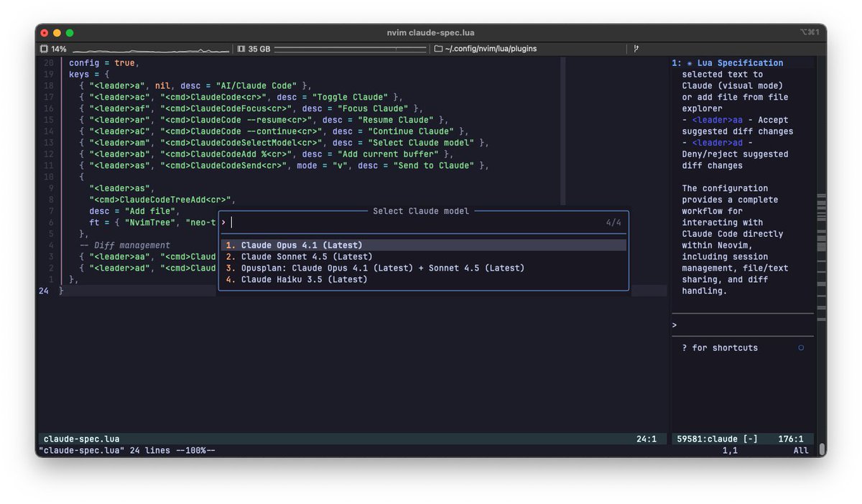Click the 'desc = "Add file",' line
This screenshot has height=504, width=862.
pos(134,211)
